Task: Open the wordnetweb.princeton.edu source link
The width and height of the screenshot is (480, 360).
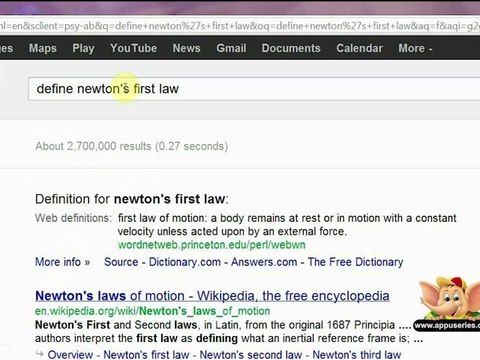Action: point(211,245)
